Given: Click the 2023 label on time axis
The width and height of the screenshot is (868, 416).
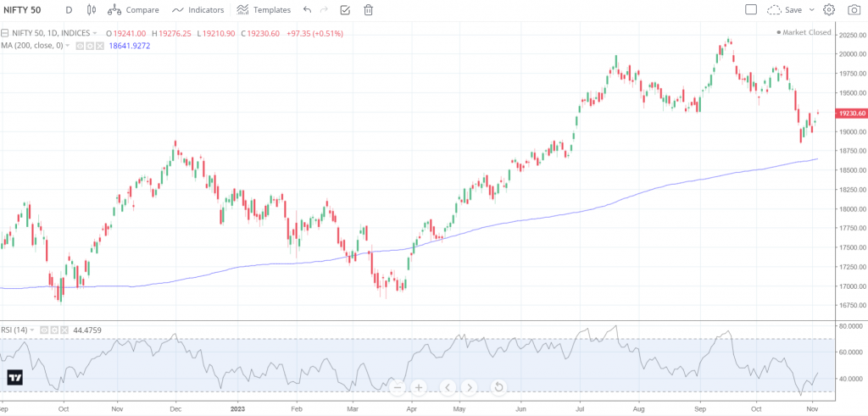Looking at the screenshot, I should tap(237, 411).
